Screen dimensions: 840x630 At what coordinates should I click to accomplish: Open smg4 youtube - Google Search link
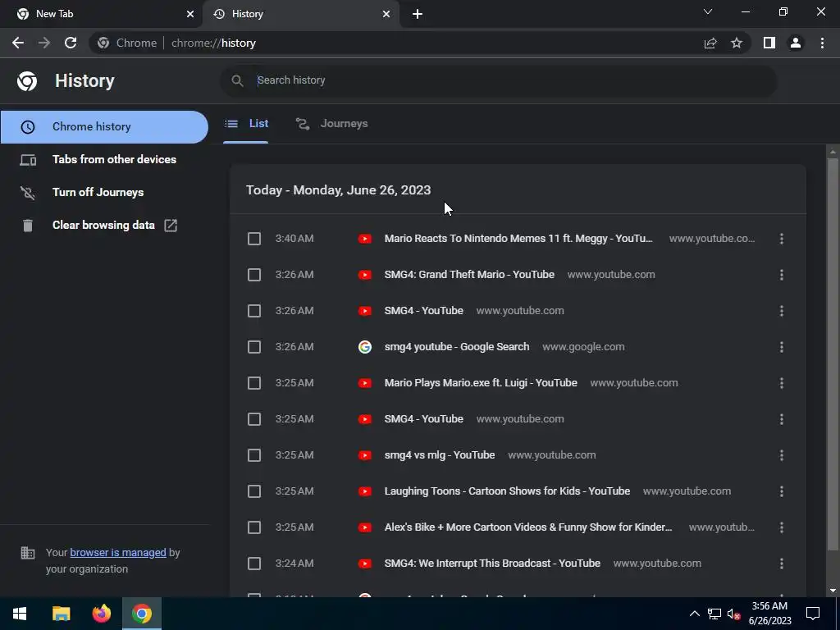tap(456, 347)
